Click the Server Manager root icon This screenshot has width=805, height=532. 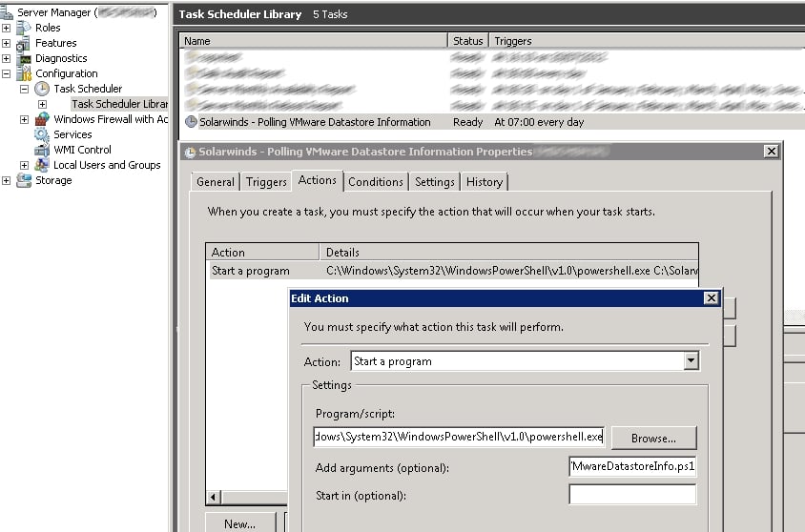pyautogui.click(x=7, y=11)
